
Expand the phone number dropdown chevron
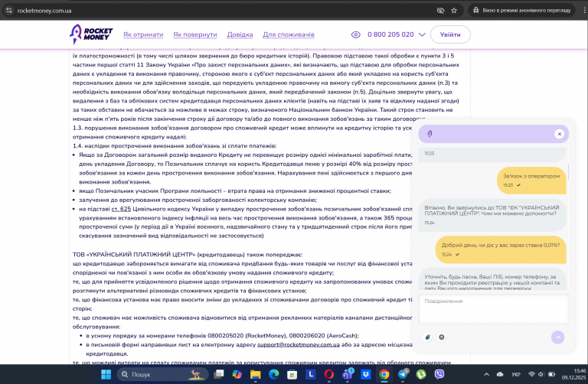(x=422, y=34)
